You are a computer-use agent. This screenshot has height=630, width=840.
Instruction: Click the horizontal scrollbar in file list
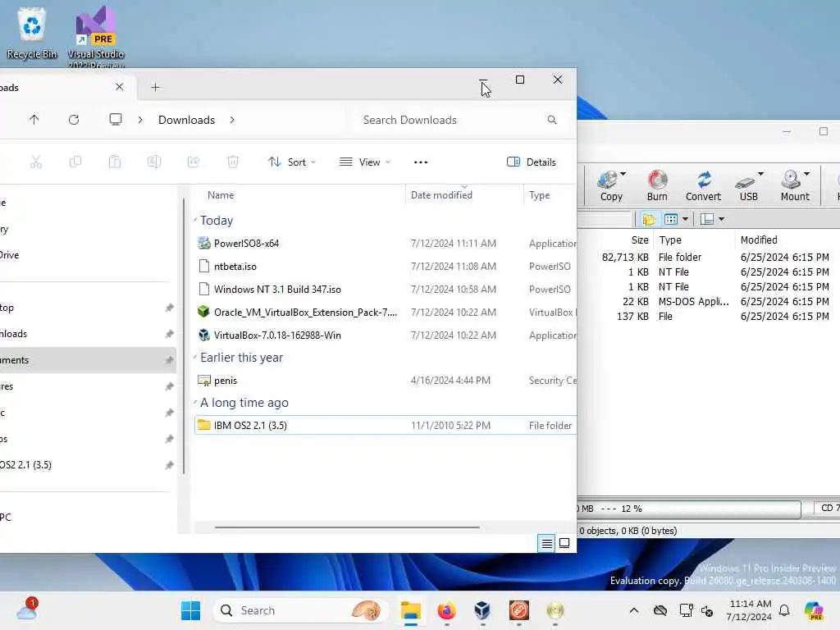pos(347,527)
